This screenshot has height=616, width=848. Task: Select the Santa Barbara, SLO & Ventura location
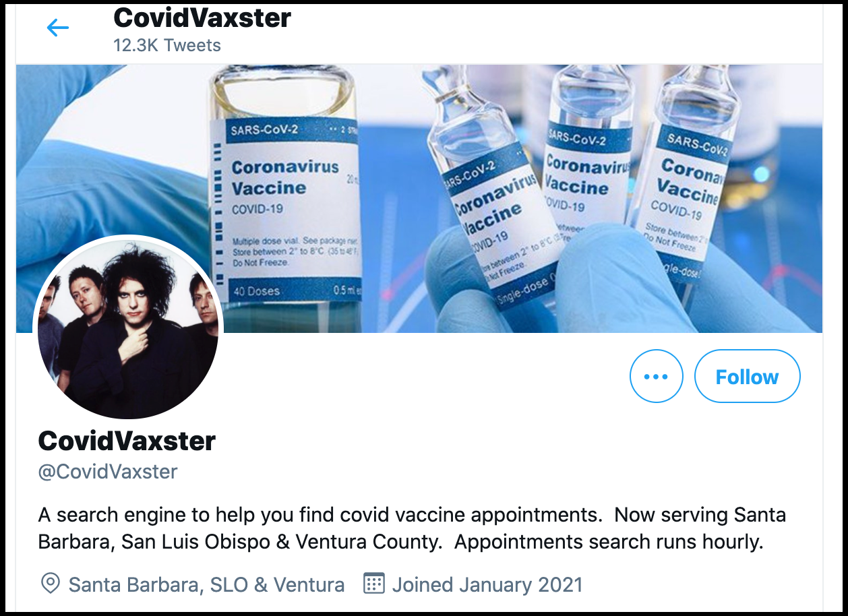point(206,584)
